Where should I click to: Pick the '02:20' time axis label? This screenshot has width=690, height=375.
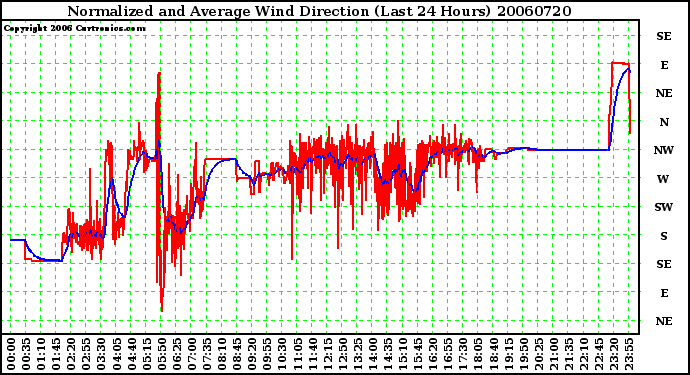click(71, 354)
